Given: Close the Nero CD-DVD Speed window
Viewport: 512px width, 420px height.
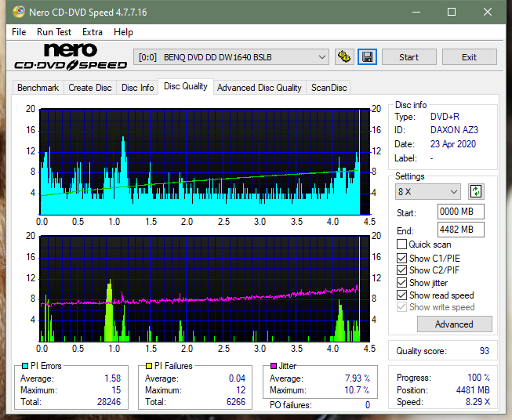Looking at the screenshot, I should coord(488,12).
